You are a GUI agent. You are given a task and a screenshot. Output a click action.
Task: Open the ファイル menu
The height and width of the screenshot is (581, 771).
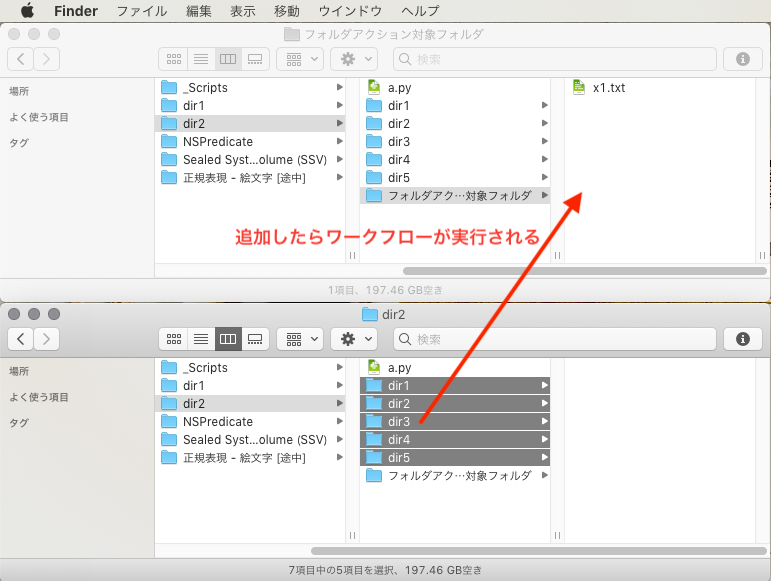point(141,11)
